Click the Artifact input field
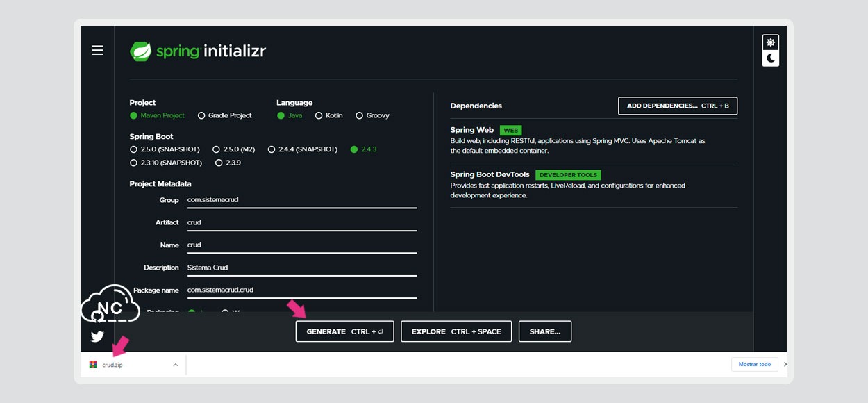Screen dimensions: 868x403 (x=302, y=222)
